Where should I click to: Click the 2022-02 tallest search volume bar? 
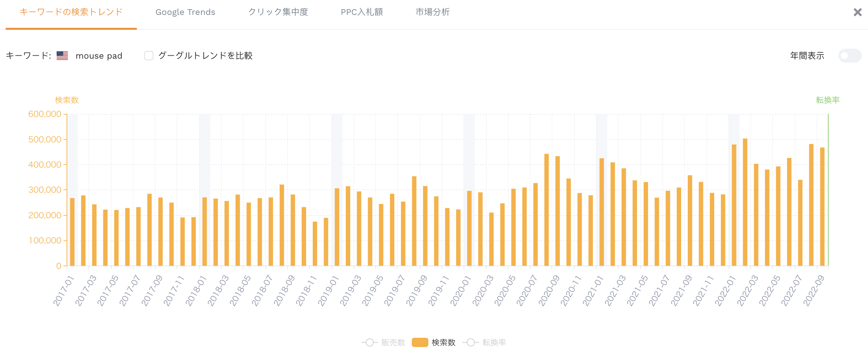pos(745,202)
